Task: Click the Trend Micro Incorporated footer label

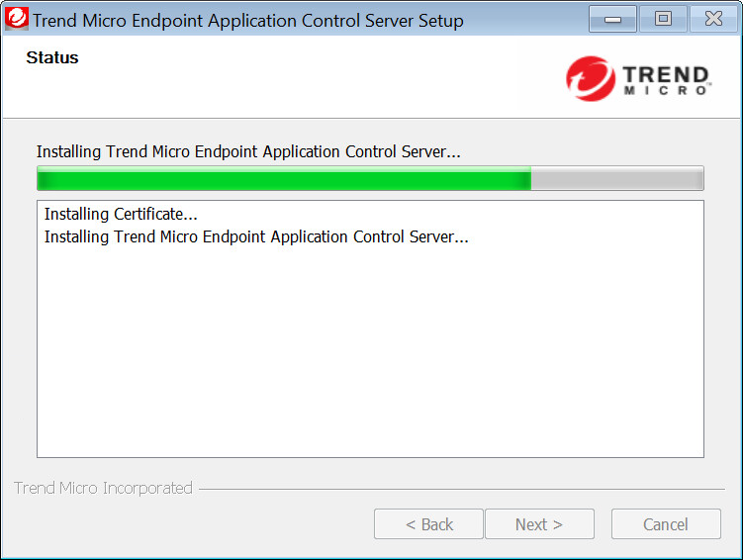Action: (x=103, y=489)
